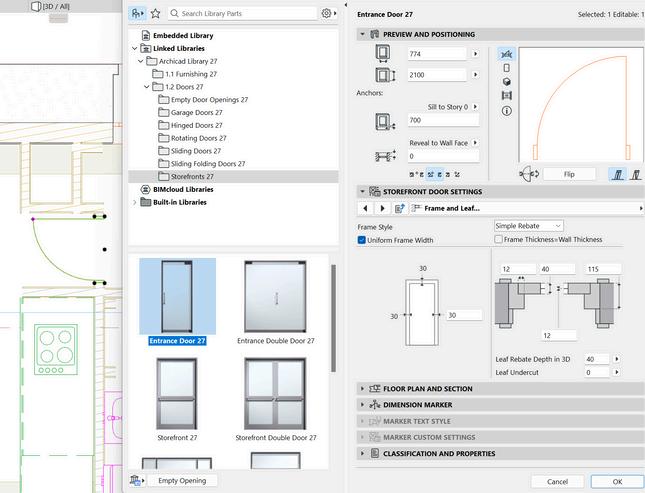The height and width of the screenshot is (493, 645).
Task: Click the rotate preview mirror icon
Action: (x=529, y=174)
